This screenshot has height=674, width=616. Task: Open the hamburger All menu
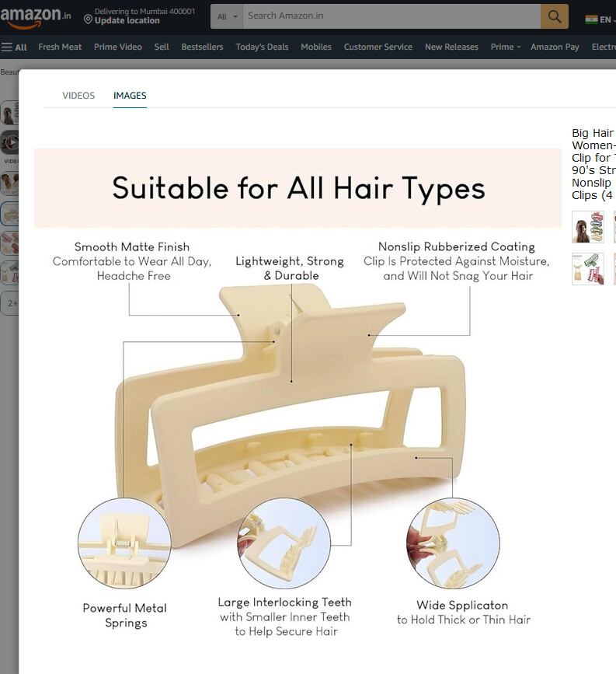[14, 47]
